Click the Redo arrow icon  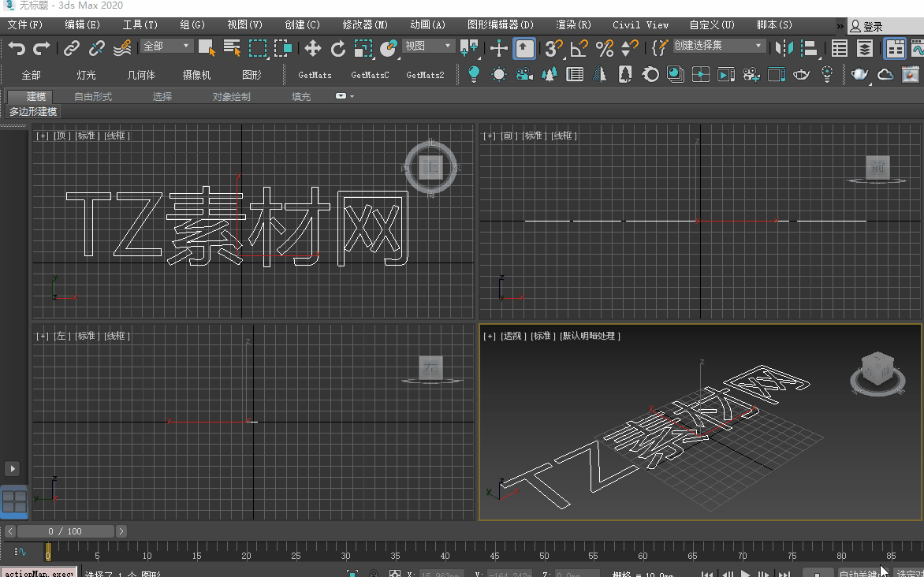coord(41,48)
